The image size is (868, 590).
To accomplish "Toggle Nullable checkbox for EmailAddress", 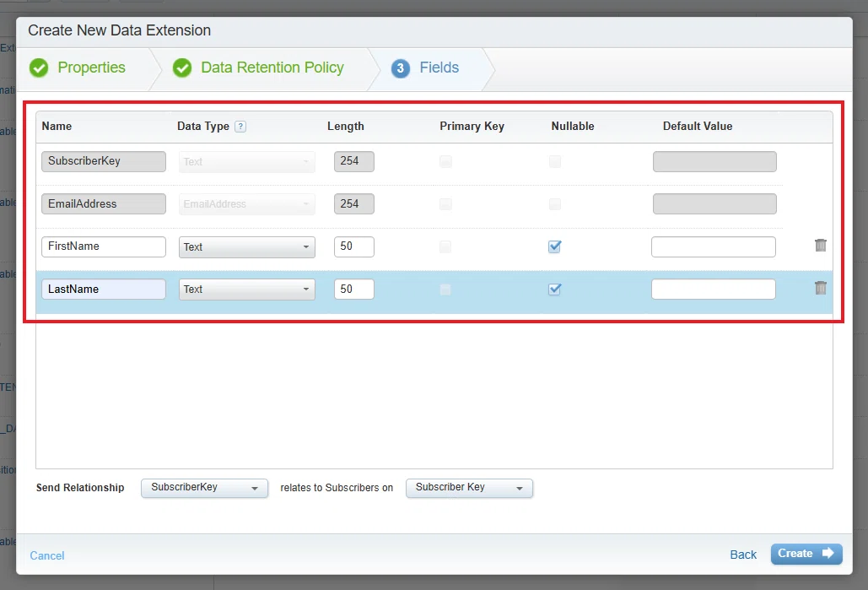I will click(x=555, y=204).
